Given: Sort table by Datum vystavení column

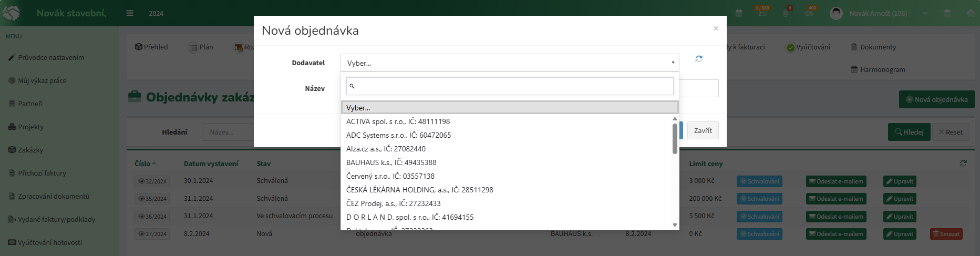Looking at the screenshot, I should [211, 163].
